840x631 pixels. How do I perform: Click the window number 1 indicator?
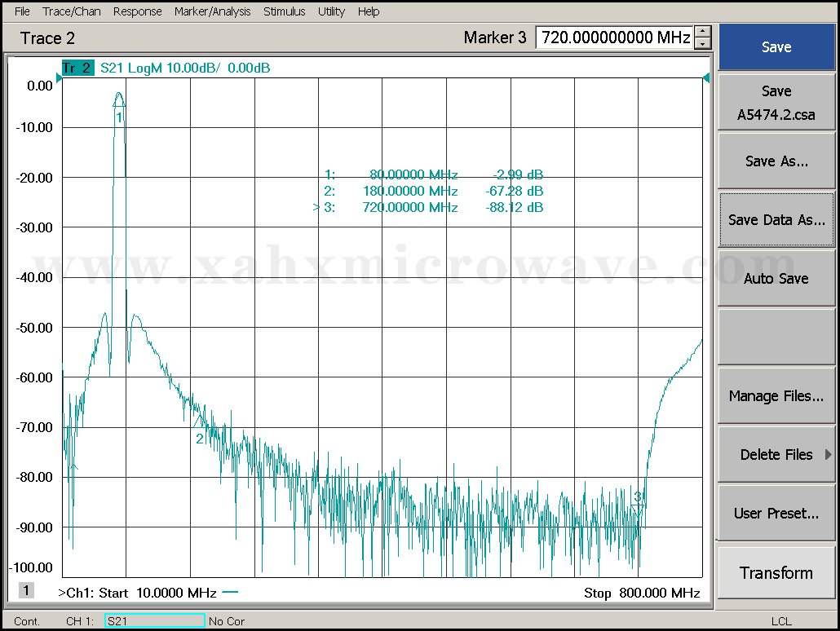click(x=26, y=590)
